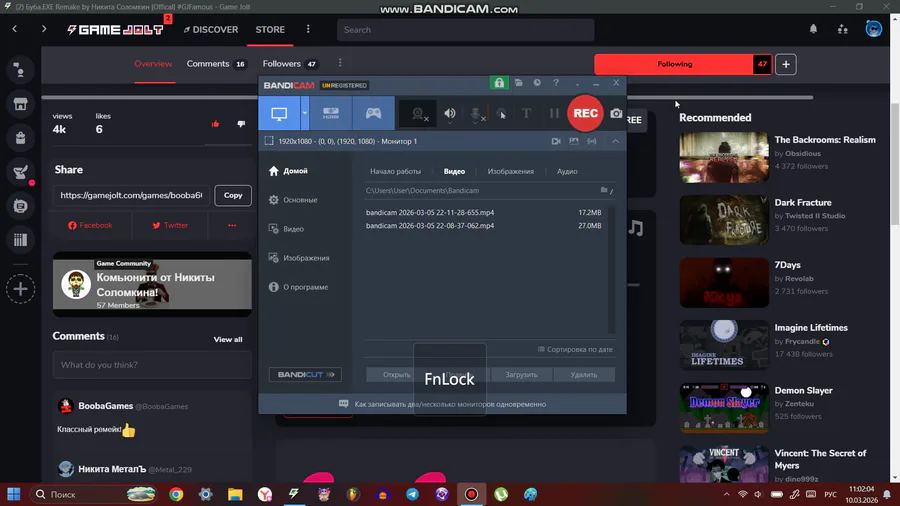Collapse Bandicam panel with the up chevron

(x=615, y=141)
